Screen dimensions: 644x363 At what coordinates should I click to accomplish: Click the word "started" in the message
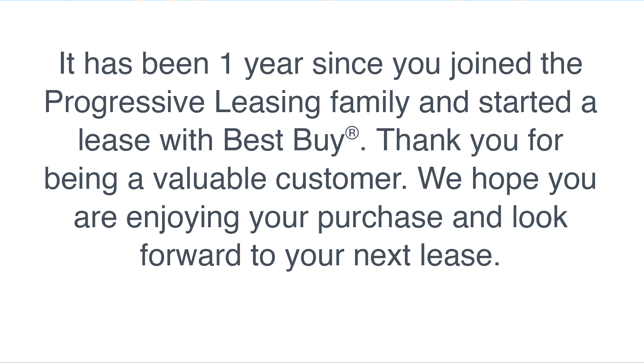coord(525,102)
